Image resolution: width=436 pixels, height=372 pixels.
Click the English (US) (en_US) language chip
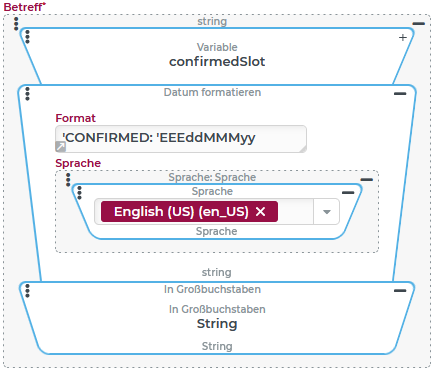pyautogui.click(x=181, y=211)
